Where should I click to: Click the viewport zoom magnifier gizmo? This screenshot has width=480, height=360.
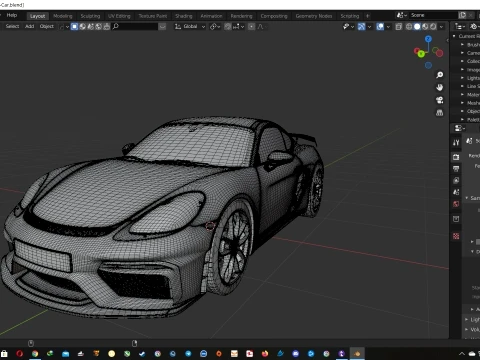point(440,75)
